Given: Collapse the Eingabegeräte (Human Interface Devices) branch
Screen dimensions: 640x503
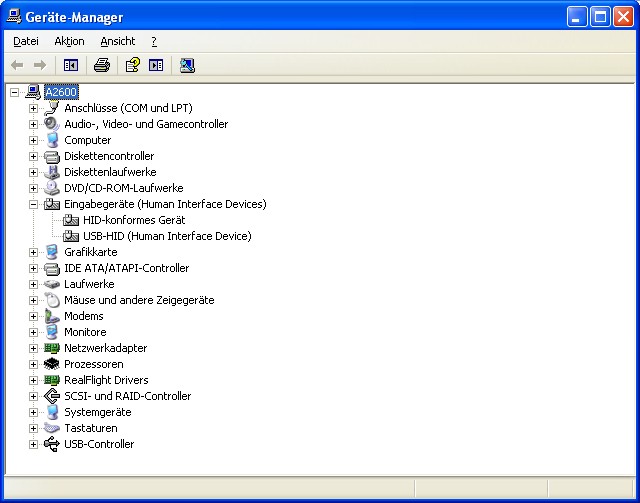Looking at the screenshot, I should pos(33,204).
